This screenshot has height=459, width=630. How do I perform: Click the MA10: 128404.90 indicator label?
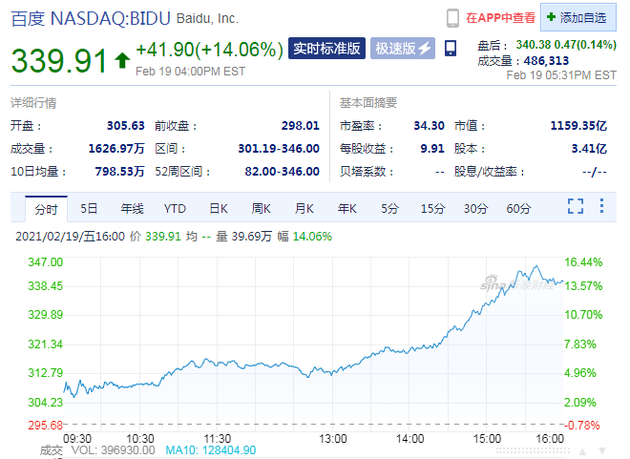[x=211, y=450]
